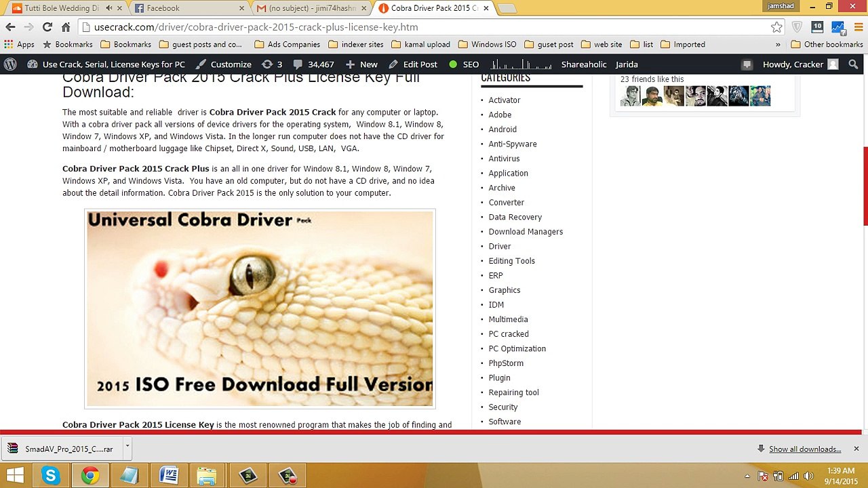Open the SmadAV download item's arrow menu

pos(127,449)
